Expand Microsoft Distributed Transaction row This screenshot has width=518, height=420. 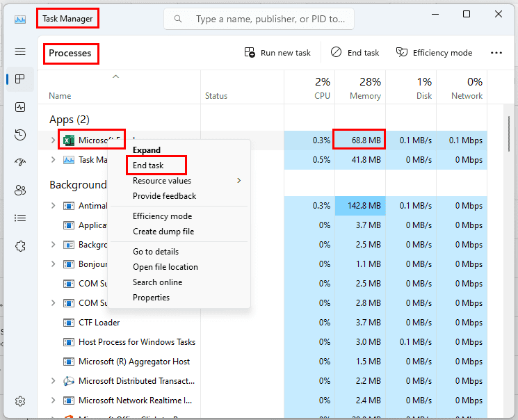(53, 381)
